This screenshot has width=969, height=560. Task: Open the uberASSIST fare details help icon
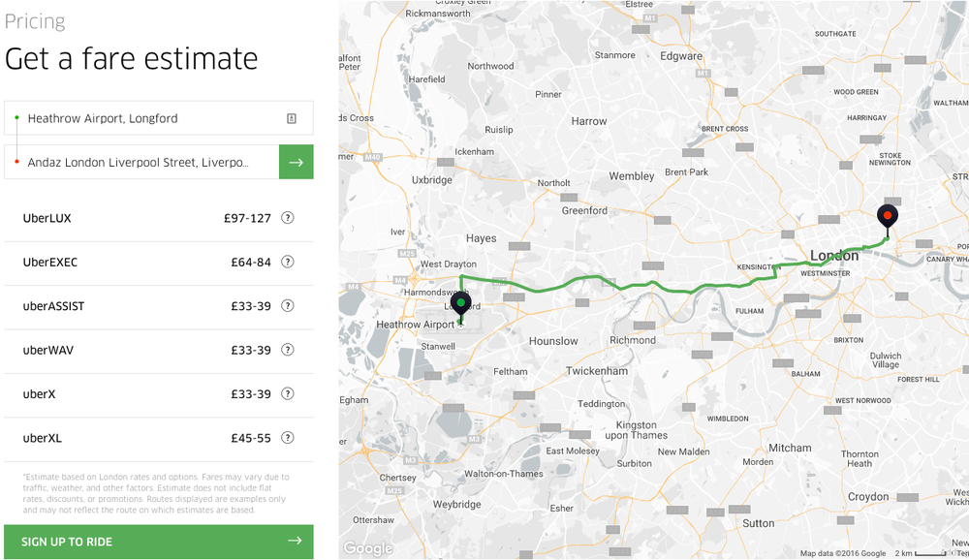tap(287, 306)
